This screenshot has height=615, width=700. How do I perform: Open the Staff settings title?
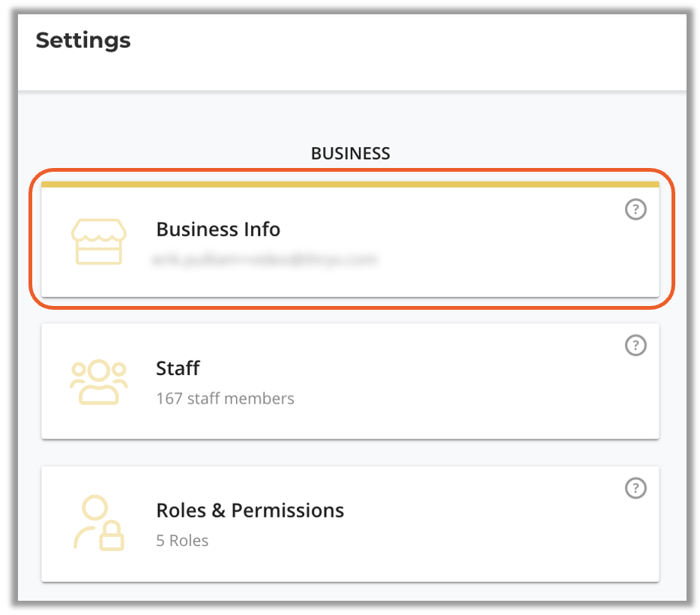pos(178,368)
